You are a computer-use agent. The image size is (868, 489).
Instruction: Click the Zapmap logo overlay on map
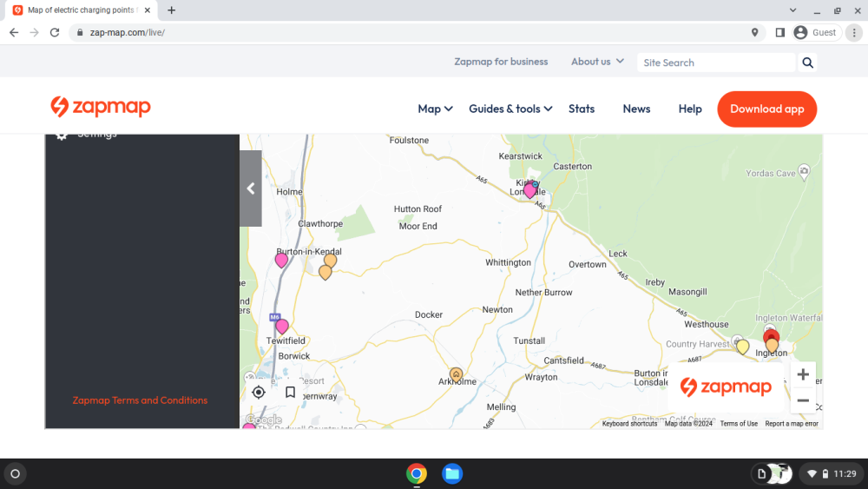coord(726,387)
